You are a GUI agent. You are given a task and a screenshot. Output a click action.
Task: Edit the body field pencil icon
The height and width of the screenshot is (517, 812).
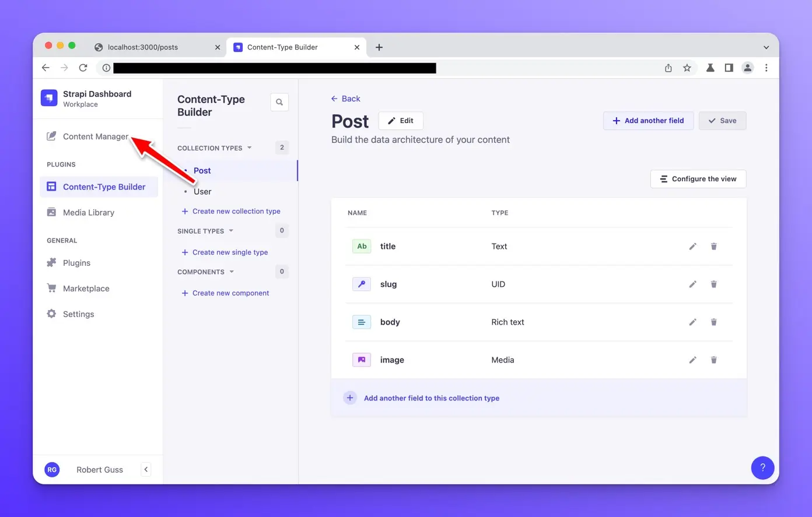coord(692,322)
